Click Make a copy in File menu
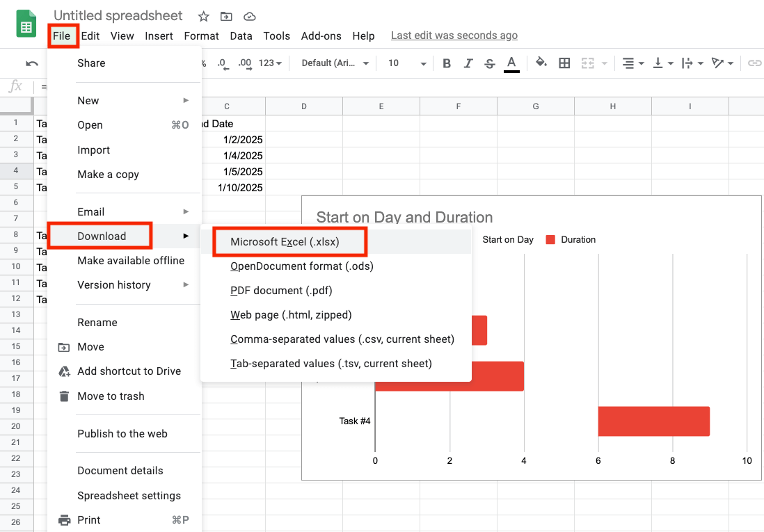 (x=108, y=175)
